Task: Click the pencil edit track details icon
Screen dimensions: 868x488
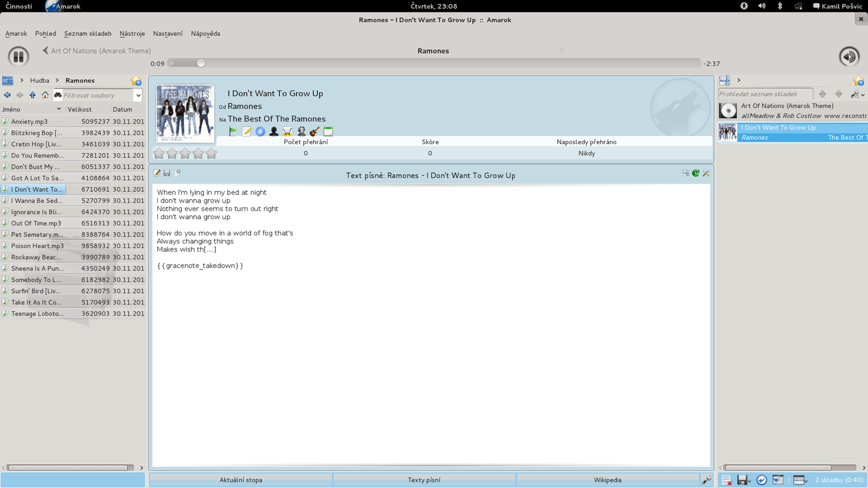Action: [246, 131]
